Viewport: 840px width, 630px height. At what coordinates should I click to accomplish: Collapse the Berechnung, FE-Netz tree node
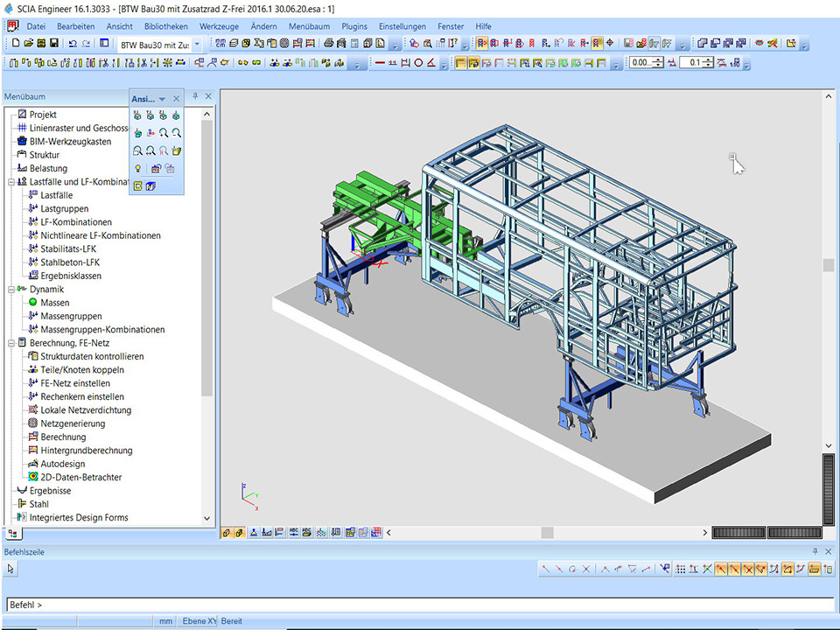pos(10,343)
